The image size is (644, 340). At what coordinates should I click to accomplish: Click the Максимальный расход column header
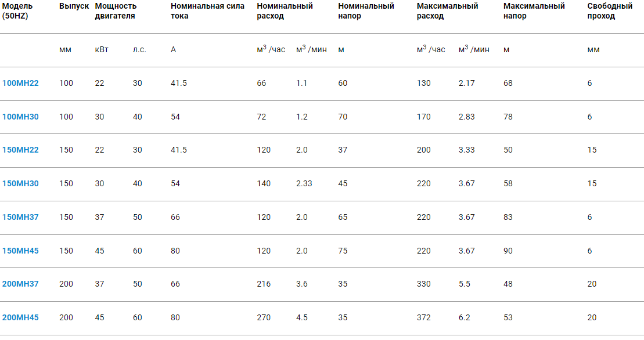(447, 11)
